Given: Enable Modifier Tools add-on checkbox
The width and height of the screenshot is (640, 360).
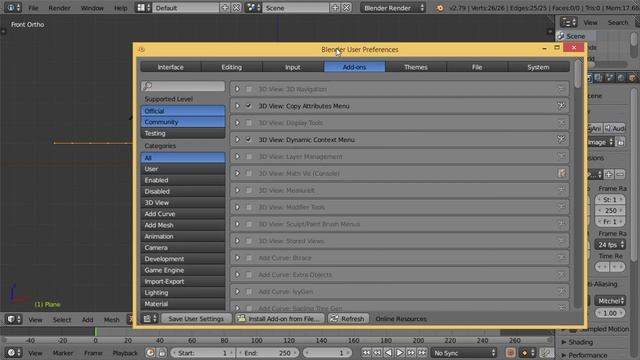Looking at the screenshot, I should tap(249, 207).
